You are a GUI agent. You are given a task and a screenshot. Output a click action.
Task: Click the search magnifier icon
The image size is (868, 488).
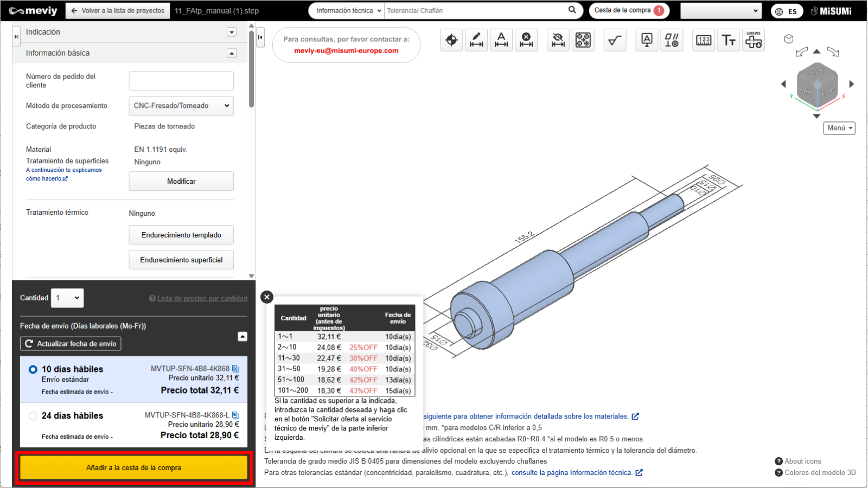pos(572,10)
